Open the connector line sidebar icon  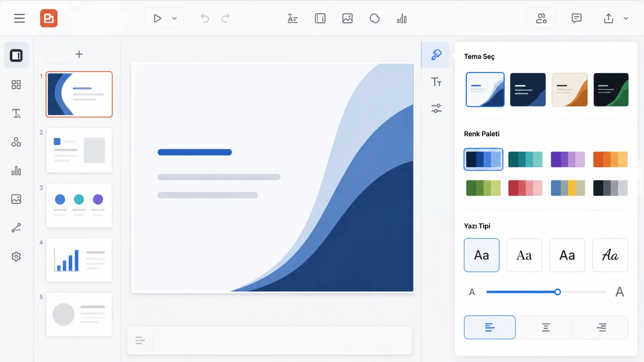click(16, 228)
